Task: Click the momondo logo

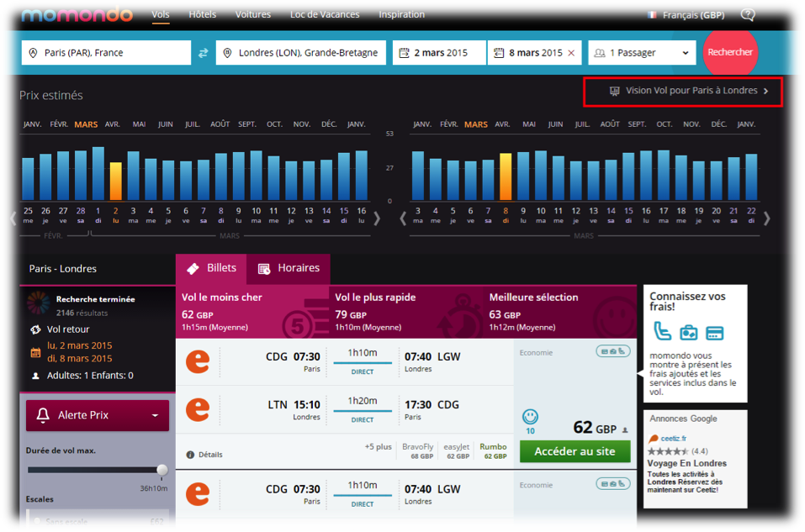Action: point(77,14)
